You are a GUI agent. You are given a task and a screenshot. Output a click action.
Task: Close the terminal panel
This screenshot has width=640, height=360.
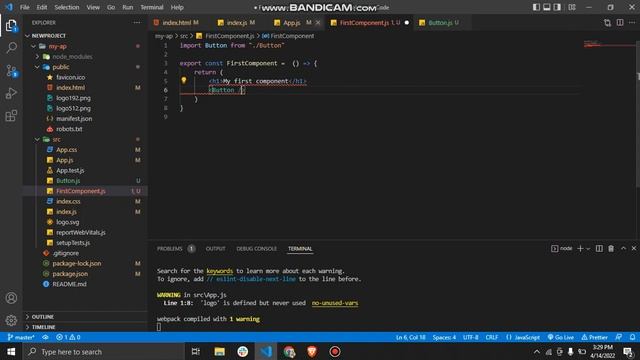tap(634, 248)
